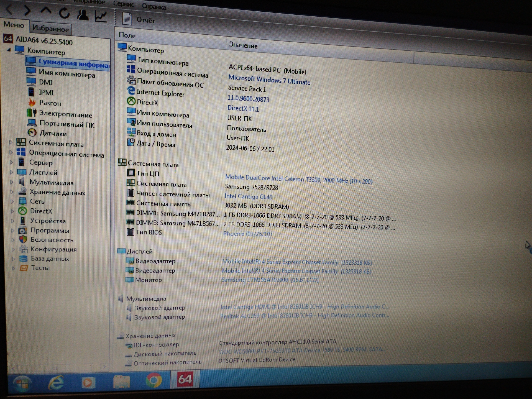The height and width of the screenshot is (399, 532).
Task: Open the graph chart toolbar icon
Action: [101, 16]
